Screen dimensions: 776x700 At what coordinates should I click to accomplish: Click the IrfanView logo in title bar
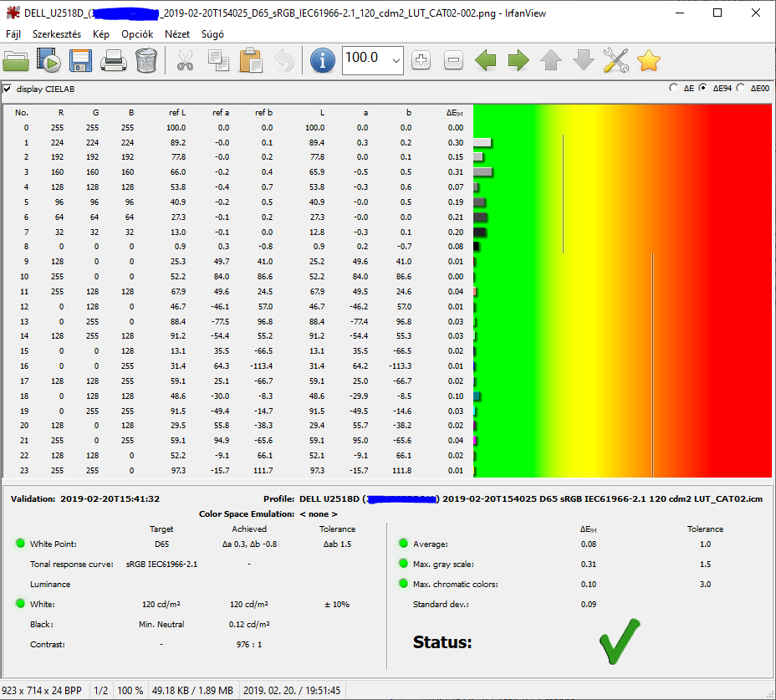13,13
